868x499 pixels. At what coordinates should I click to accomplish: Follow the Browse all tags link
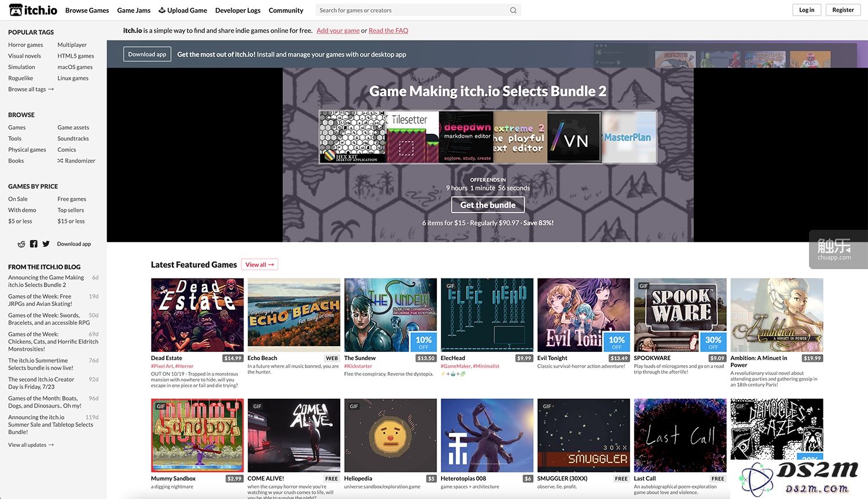(x=31, y=89)
